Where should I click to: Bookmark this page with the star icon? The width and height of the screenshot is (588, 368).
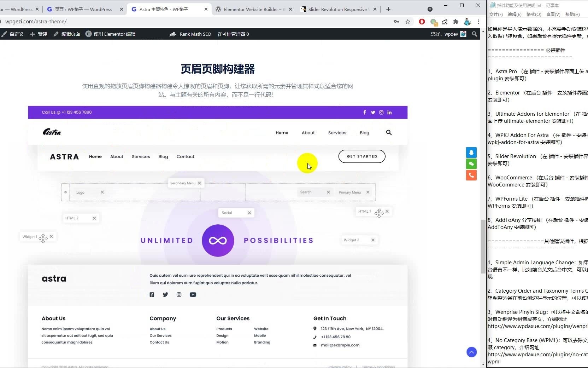(x=408, y=22)
